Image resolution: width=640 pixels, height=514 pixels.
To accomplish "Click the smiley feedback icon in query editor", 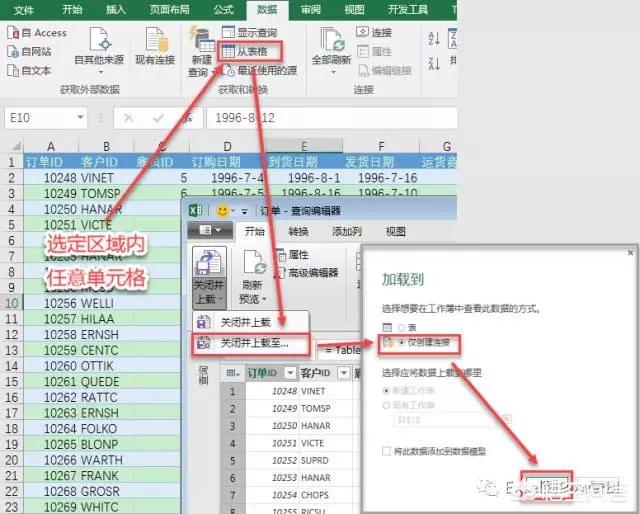I will point(222,211).
